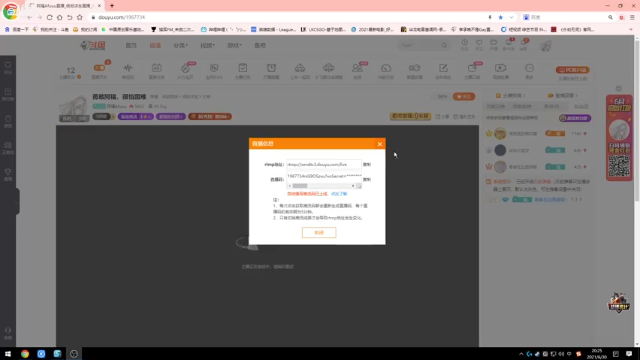Open a new browser tab
This screenshot has height=360, width=640.
(x=112, y=6)
